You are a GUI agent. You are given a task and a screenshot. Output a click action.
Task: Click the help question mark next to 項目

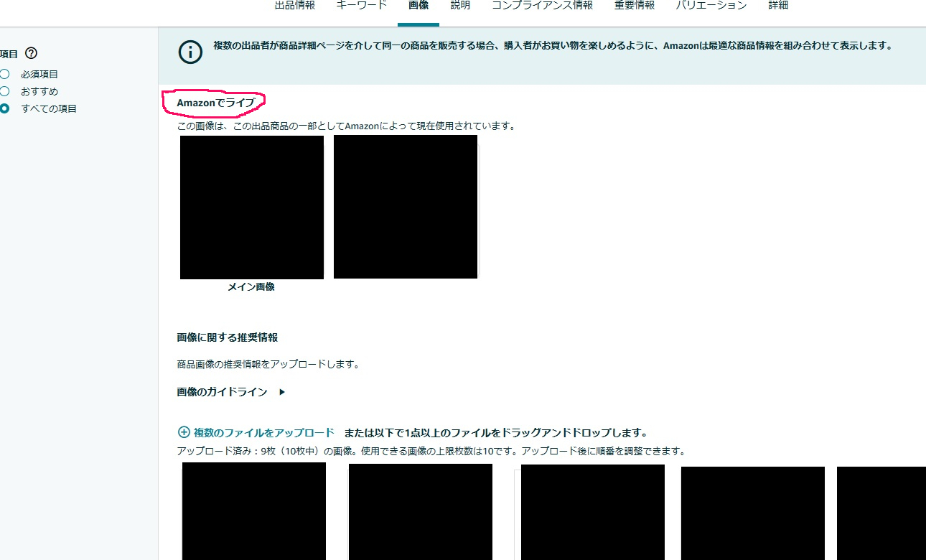[30, 52]
